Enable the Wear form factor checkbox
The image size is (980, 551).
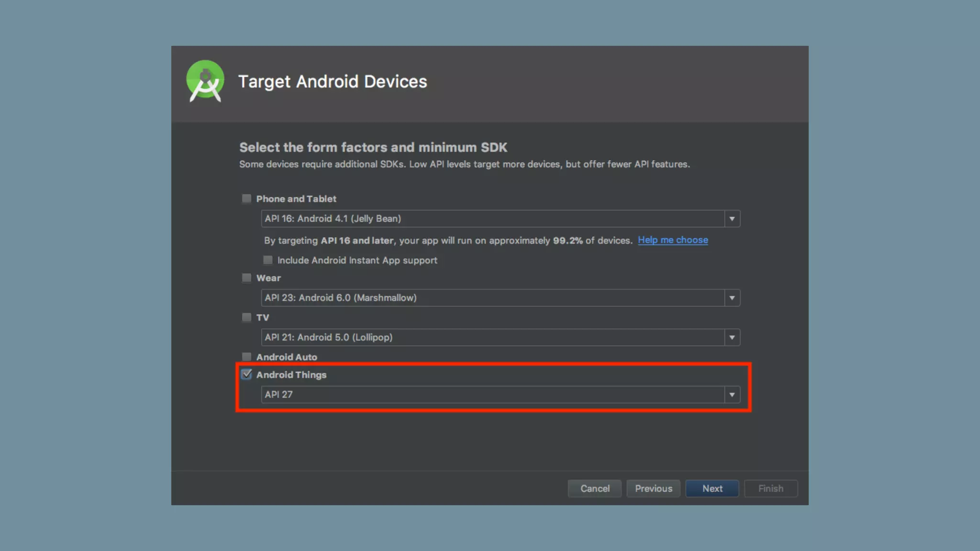(246, 278)
